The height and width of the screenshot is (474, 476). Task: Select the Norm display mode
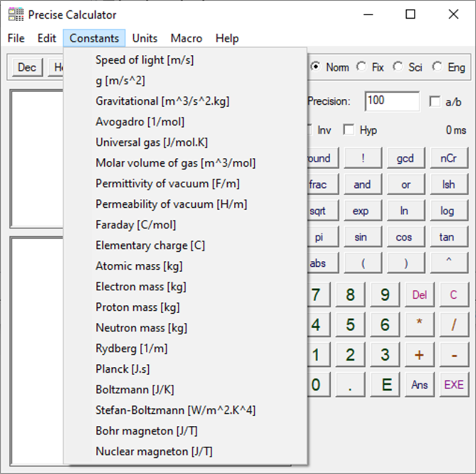point(330,67)
